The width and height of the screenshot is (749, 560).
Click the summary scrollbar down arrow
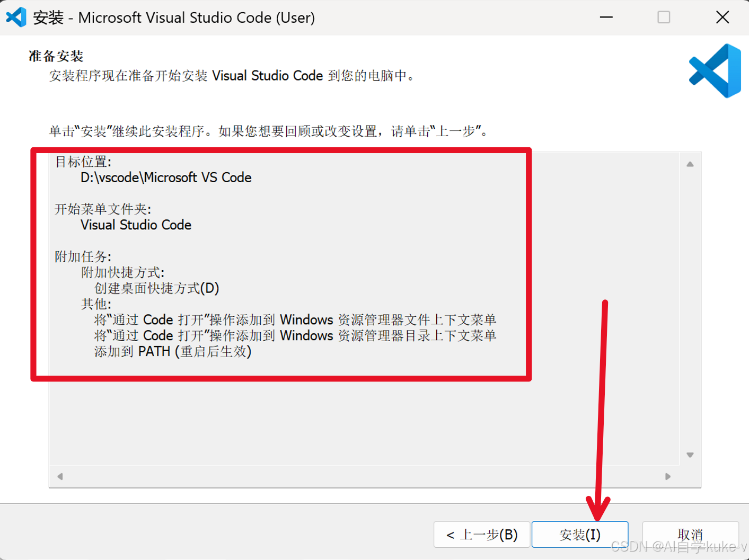coord(690,455)
